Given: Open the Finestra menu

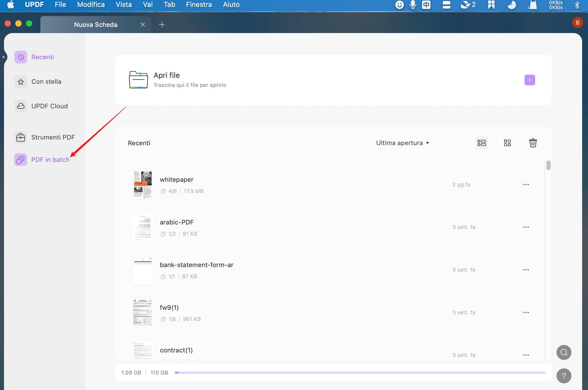Looking at the screenshot, I should point(199,5).
